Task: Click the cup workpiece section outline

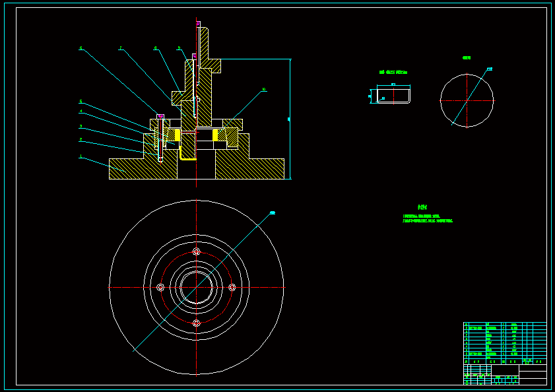Action: click(393, 96)
